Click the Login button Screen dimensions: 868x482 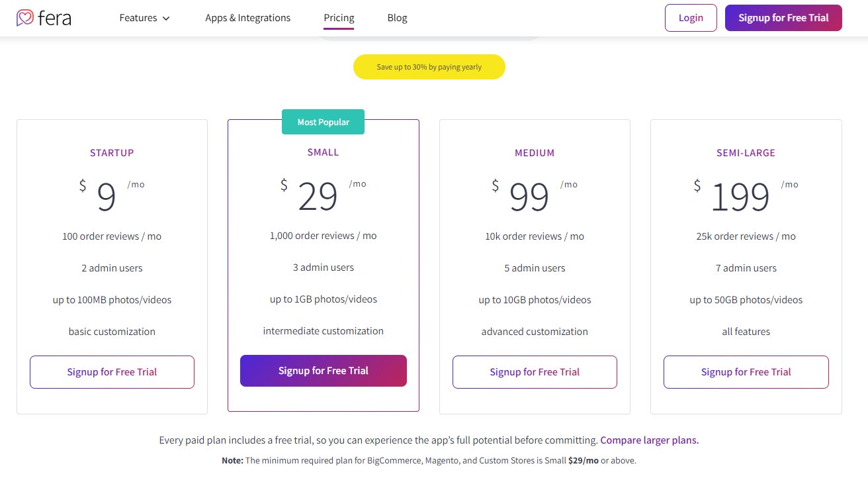tap(691, 18)
